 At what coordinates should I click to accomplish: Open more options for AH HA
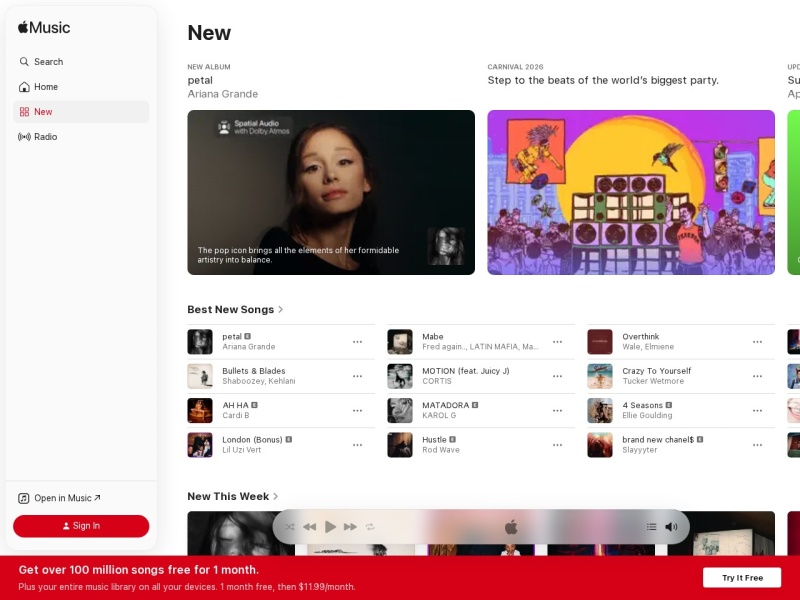pyautogui.click(x=357, y=410)
